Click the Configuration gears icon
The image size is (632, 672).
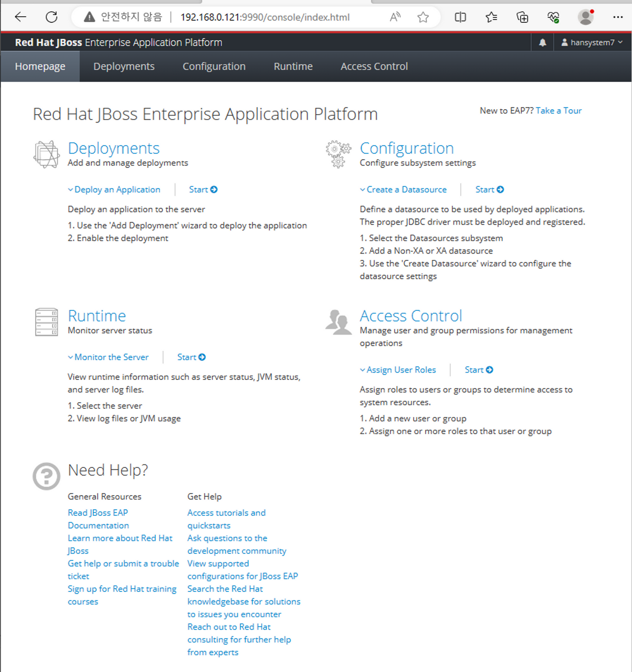click(x=338, y=154)
